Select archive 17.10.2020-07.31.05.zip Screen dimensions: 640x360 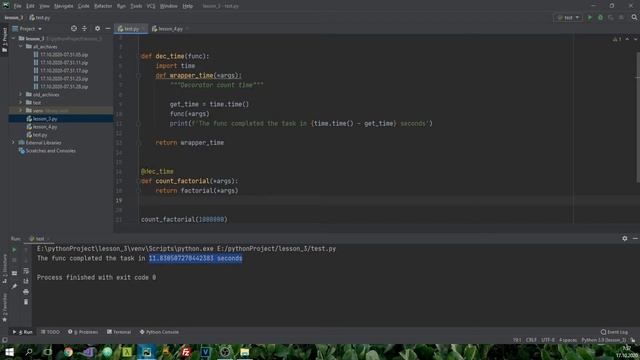click(60, 55)
